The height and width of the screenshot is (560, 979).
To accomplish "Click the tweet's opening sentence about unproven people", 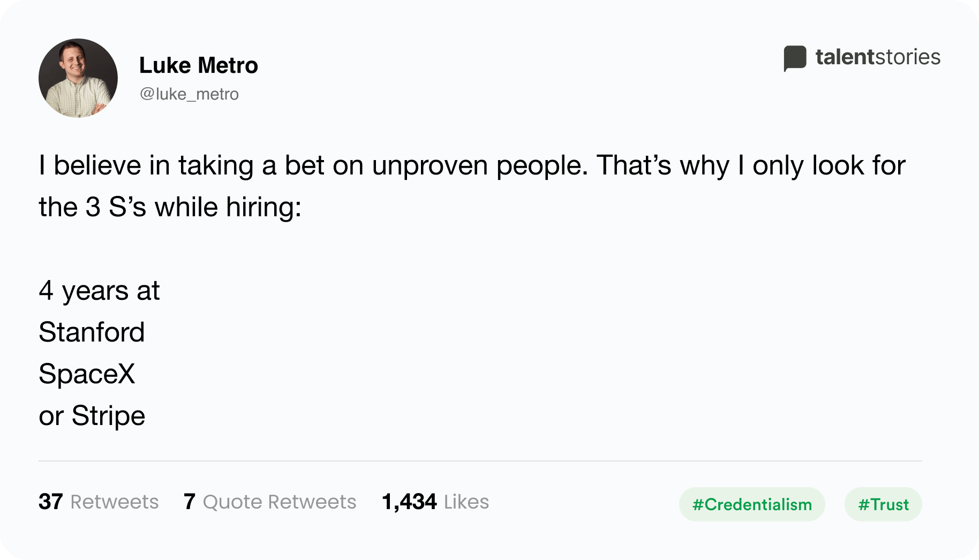I will click(x=313, y=165).
